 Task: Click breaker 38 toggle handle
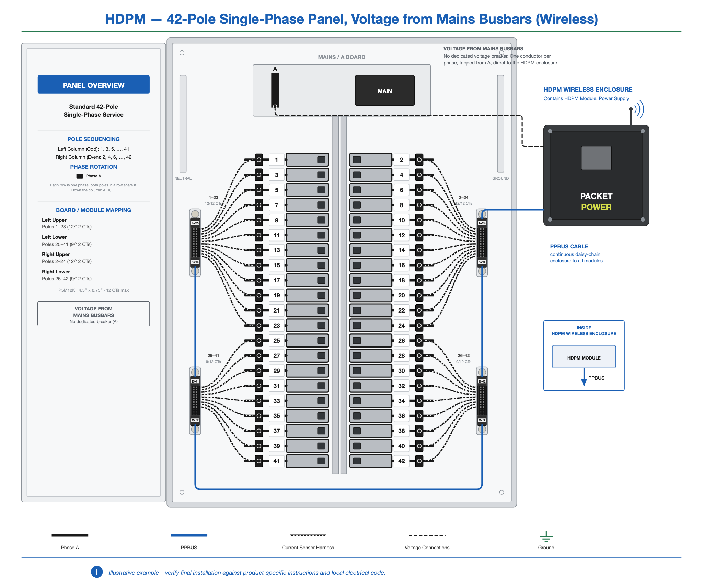(x=357, y=431)
